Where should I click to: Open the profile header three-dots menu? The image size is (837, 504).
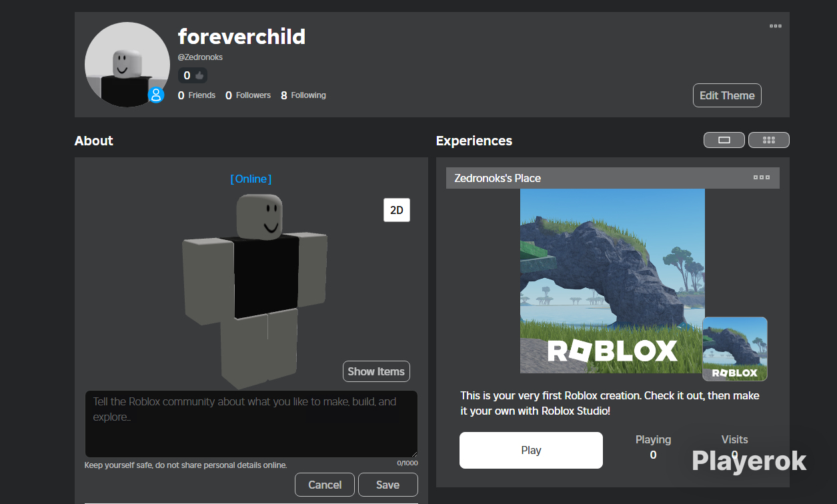(x=775, y=26)
